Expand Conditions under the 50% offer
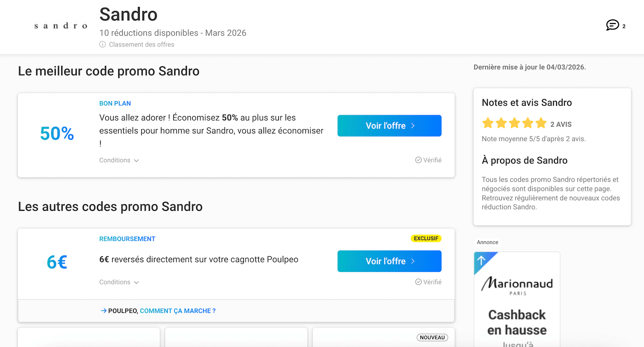This screenshot has width=644, height=347. [x=119, y=160]
